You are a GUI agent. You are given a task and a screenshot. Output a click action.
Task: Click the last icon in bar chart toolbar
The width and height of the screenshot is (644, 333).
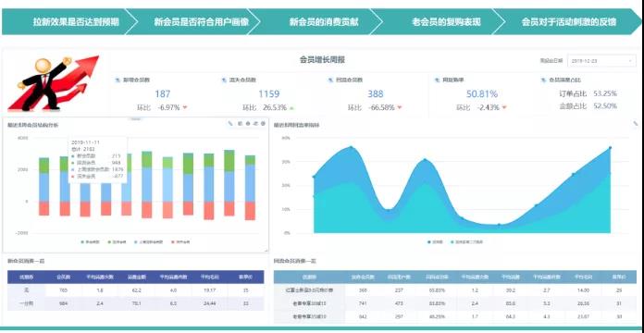click(x=264, y=123)
